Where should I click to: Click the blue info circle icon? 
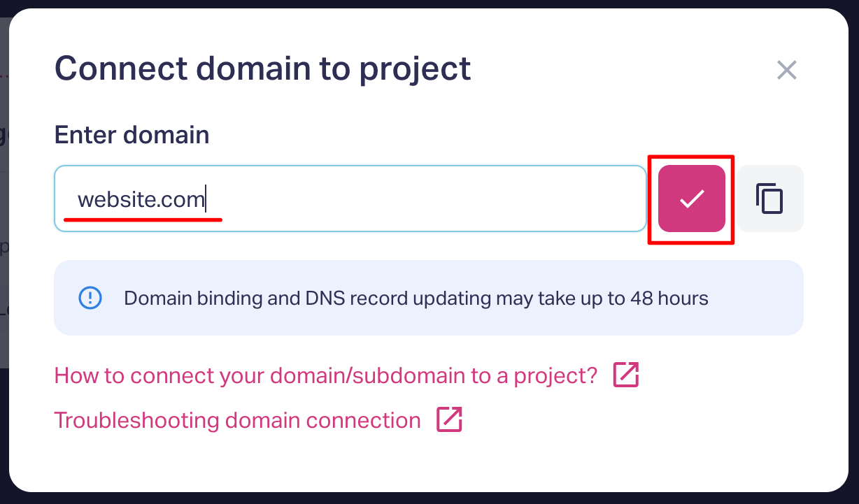[x=90, y=298]
